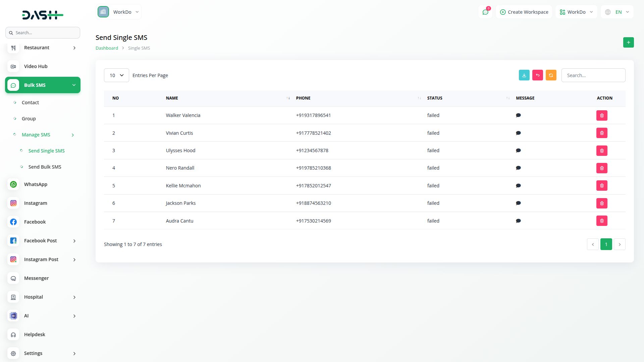Go to Dashboard breadcrumb link
Image resolution: width=644 pixels, height=362 pixels.
pyautogui.click(x=107, y=48)
